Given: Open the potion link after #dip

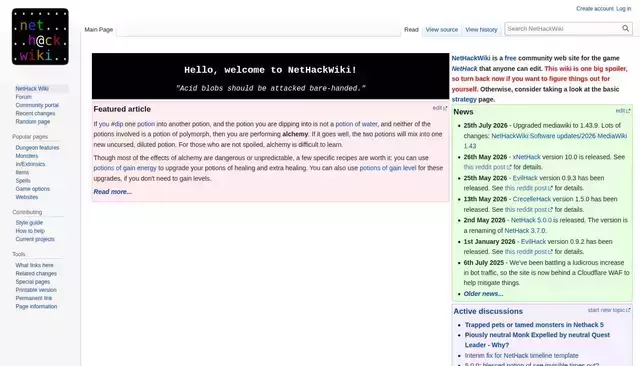Looking at the screenshot, I should tap(146, 124).
